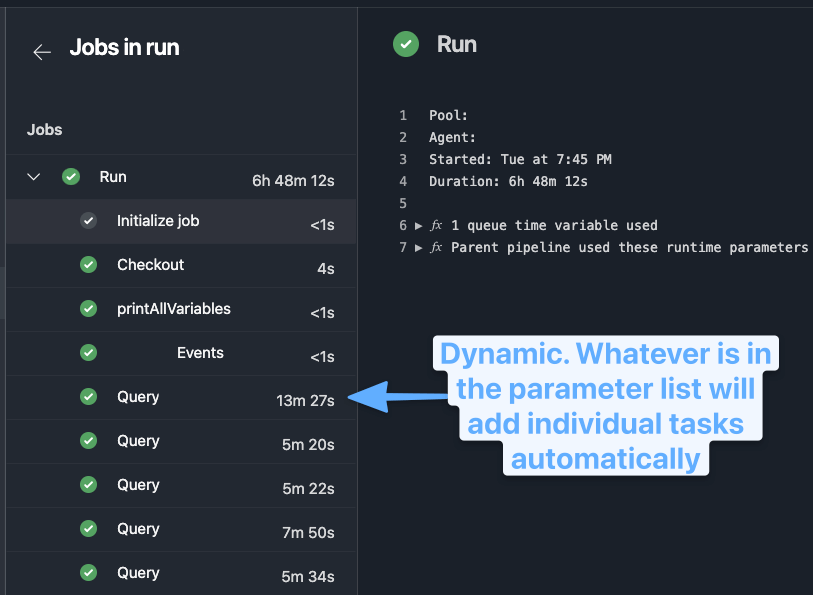
Task: Click the success icon beside the Events step
Action: click(88, 353)
